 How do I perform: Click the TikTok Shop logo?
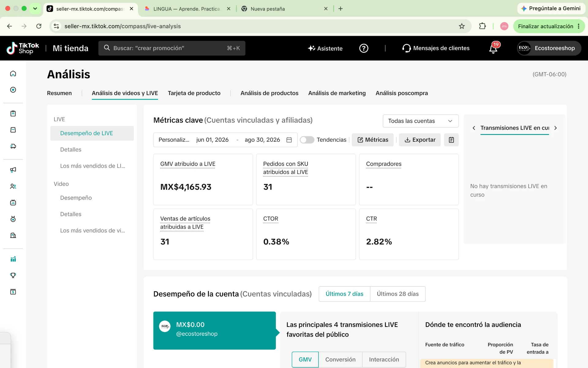[23, 48]
